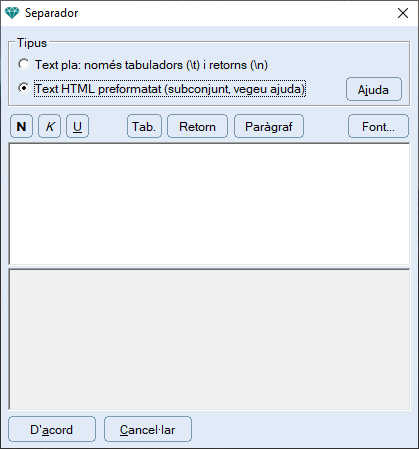The image size is (419, 449).
Task: Apply bold with the N button
Action: click(x=21, y=126)
